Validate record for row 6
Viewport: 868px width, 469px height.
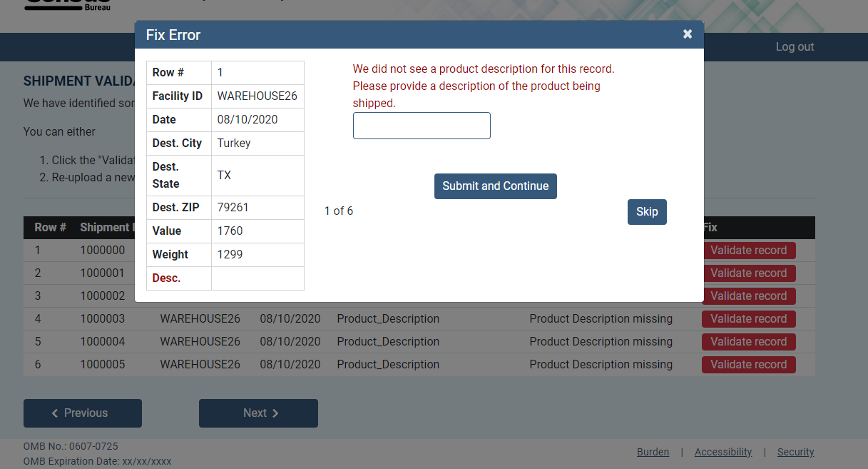click(748, 365)
